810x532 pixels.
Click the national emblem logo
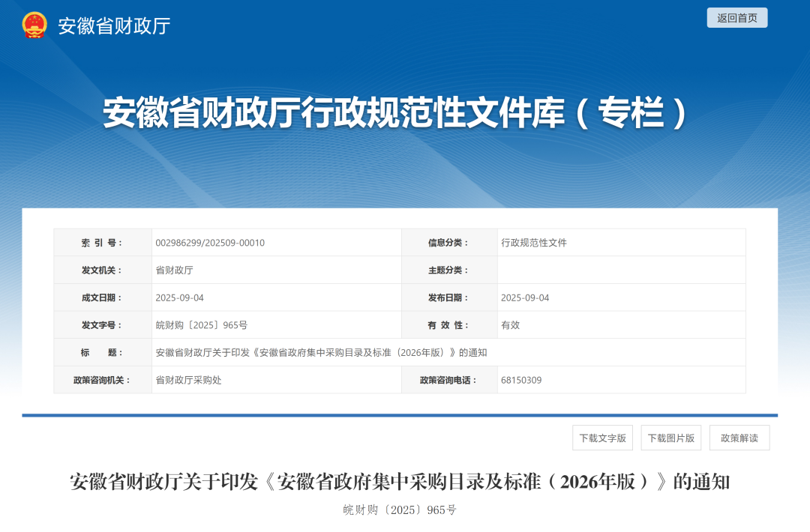pos(33,23)
